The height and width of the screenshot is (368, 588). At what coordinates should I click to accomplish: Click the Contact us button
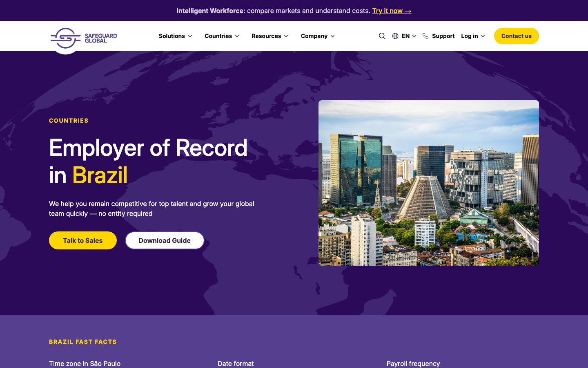[x=517, y=36]
